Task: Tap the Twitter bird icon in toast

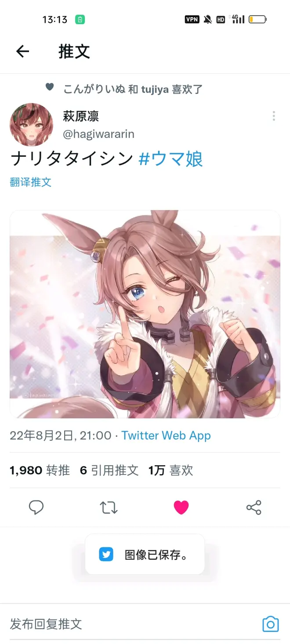Action: pyautogui.click(x=106, y=555)
